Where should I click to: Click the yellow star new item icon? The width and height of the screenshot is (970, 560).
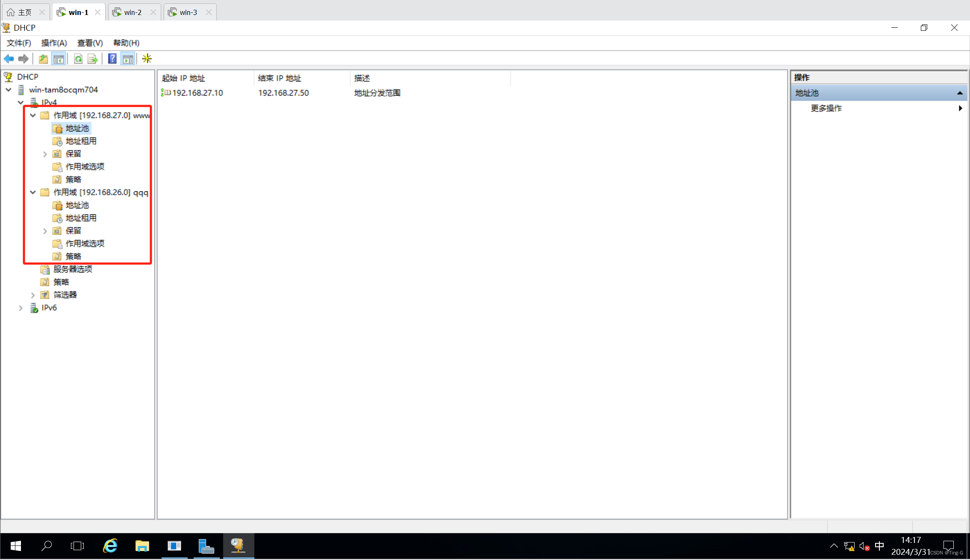[147, 59]
